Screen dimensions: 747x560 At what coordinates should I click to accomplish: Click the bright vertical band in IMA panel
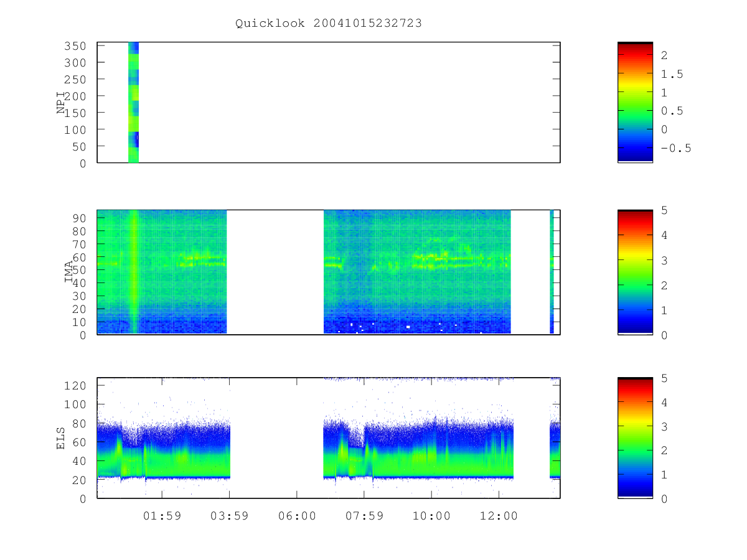tap(133, 272)
